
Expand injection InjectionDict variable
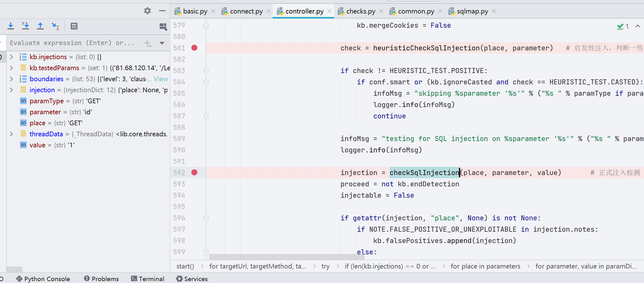(x=11, y=90)
